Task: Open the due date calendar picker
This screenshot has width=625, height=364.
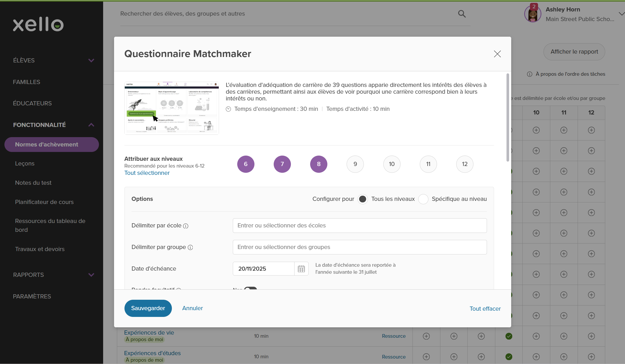Action: coord(301,269)
